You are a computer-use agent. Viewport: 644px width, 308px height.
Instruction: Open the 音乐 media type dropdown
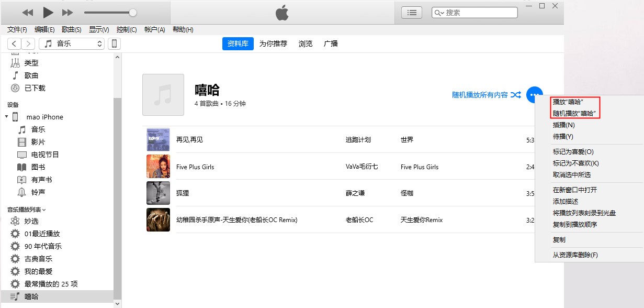pos(72,44)
